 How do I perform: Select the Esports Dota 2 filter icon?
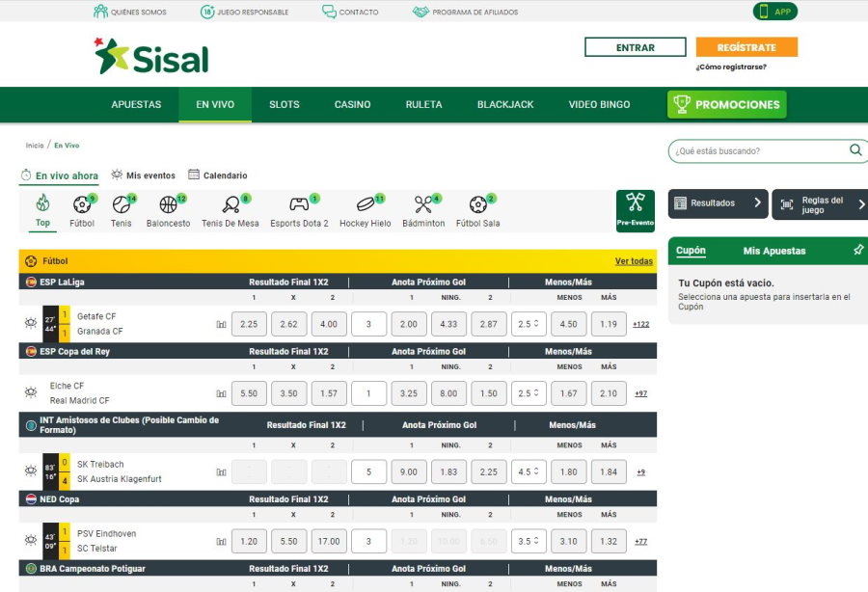tap(299, 204)
